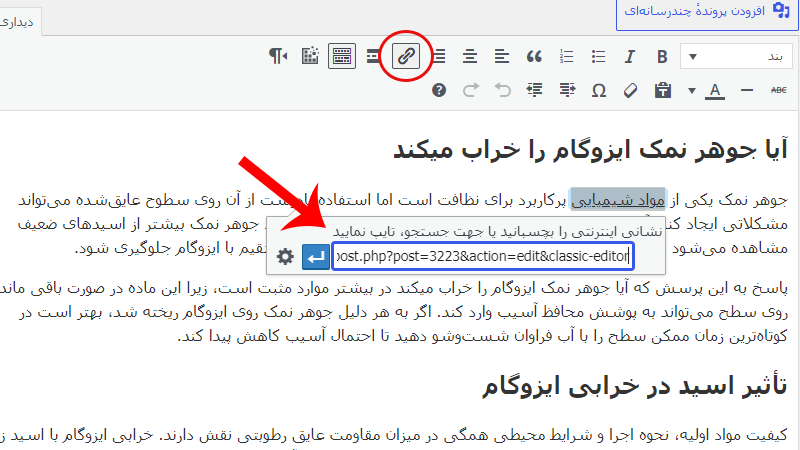Open the بند paragraph format dropdown

coord(737,56)
